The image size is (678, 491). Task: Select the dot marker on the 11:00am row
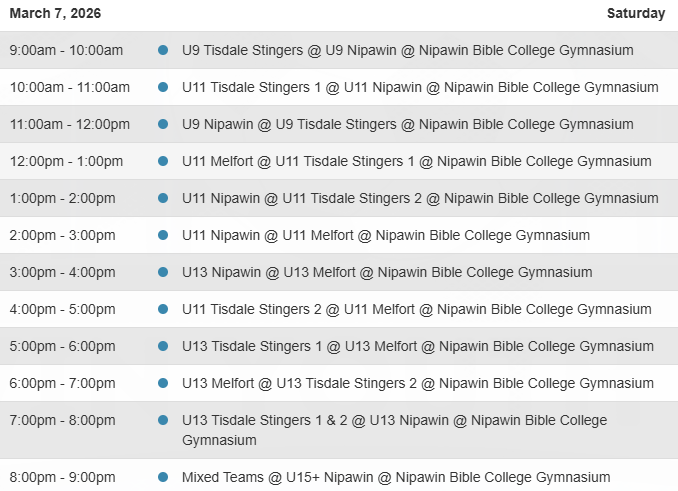pos(163,124)
